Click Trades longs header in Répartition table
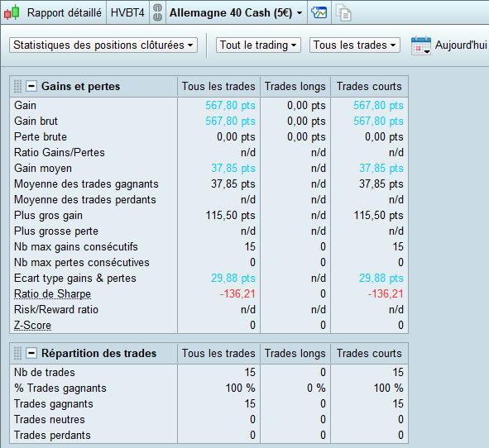The width and height of the screenshot is (489, 448). point(295,353)
